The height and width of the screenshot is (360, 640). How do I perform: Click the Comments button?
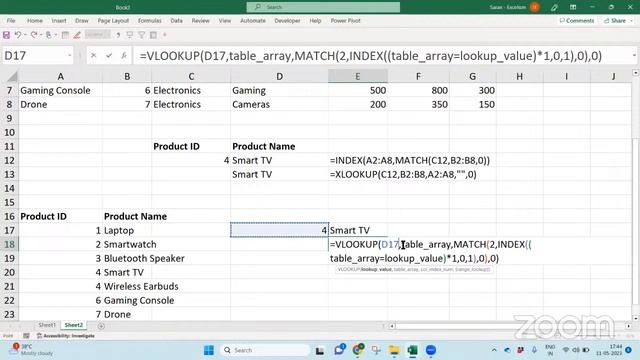[577, 21]
